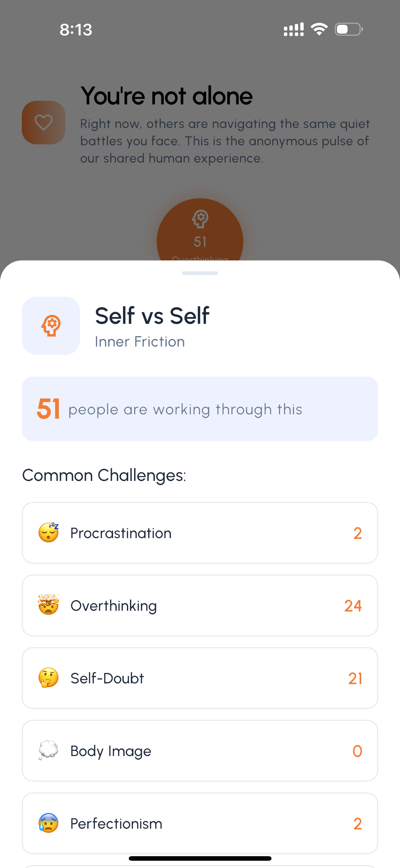This screenshot has width=400, height=868.
Task: Open the Common Challenges section header
Action: coord(104,475)
